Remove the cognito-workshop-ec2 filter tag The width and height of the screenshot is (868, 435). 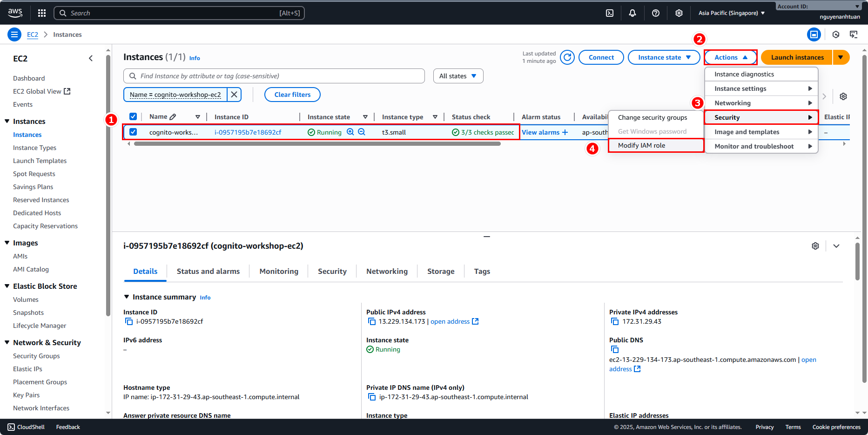pos(234,95)
